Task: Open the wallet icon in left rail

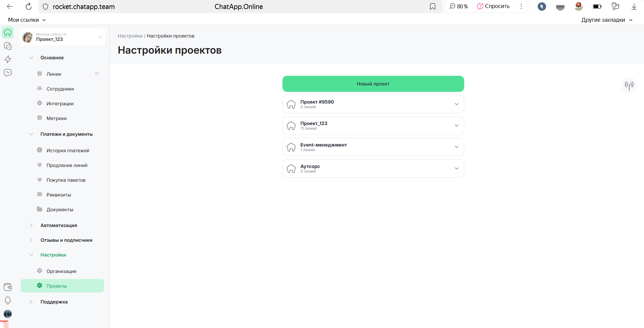Action: point(8,287)
